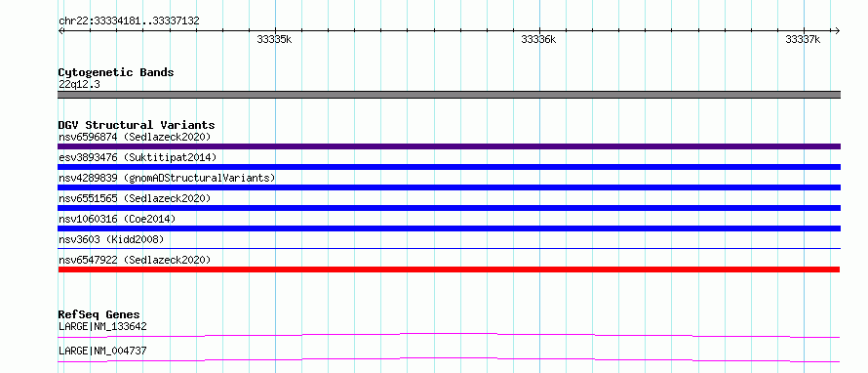This screenshot has height=373, width=868.
Task: Click the esv3893476 (Suktitipat2014) label
Action: pyautogui.click(x=138, y=157)
